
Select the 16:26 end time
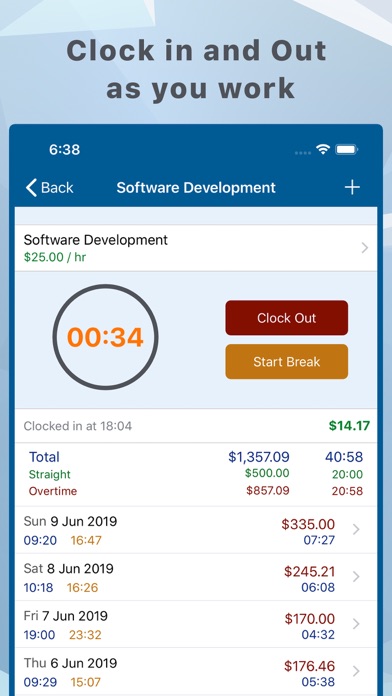click(x=83, y=588)
